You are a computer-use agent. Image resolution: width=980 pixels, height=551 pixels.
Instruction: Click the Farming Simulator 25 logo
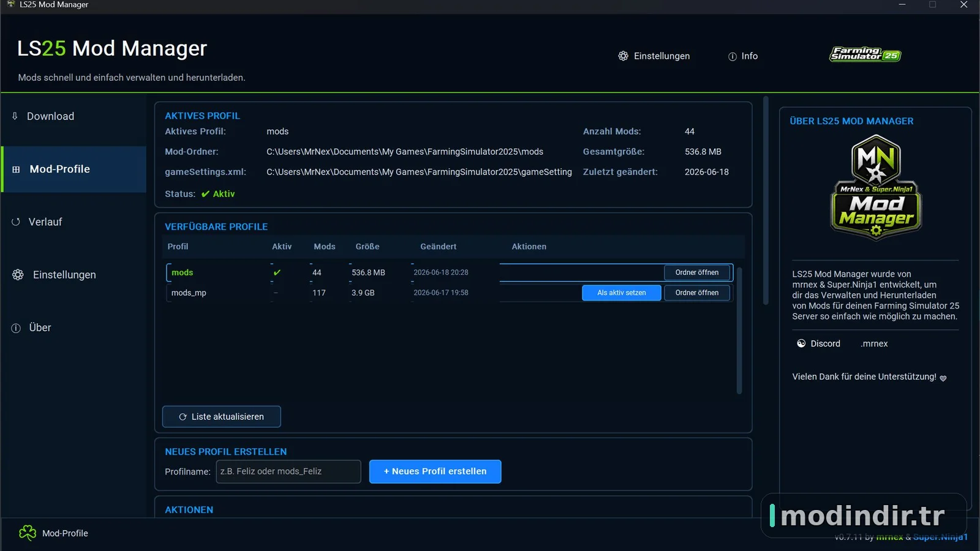click(865, 54)
